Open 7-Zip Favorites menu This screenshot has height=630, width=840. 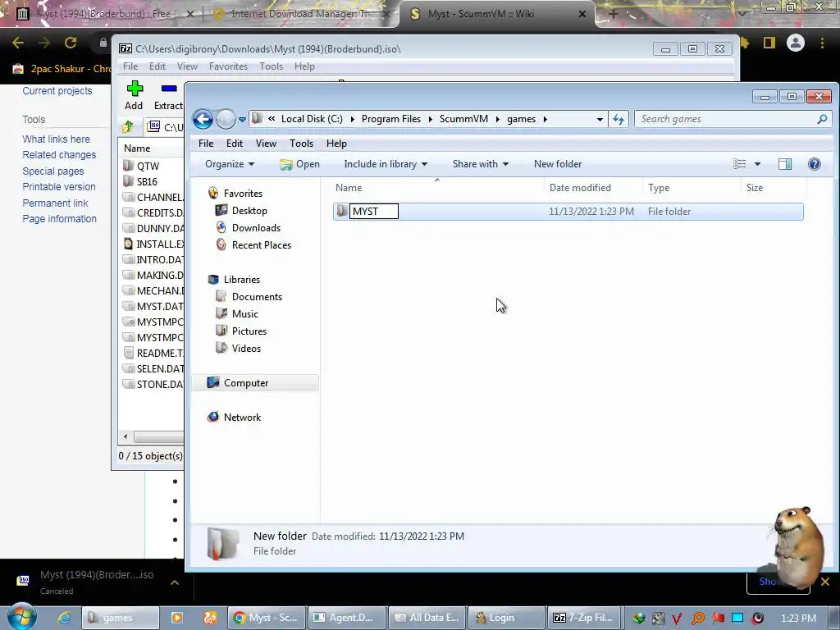[x=228, y=66]
